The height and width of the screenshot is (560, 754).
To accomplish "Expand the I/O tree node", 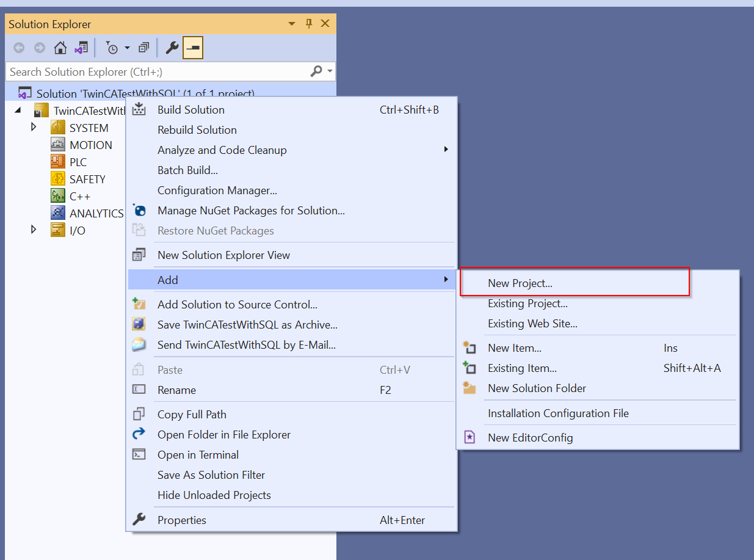I will tap(34, 230).
